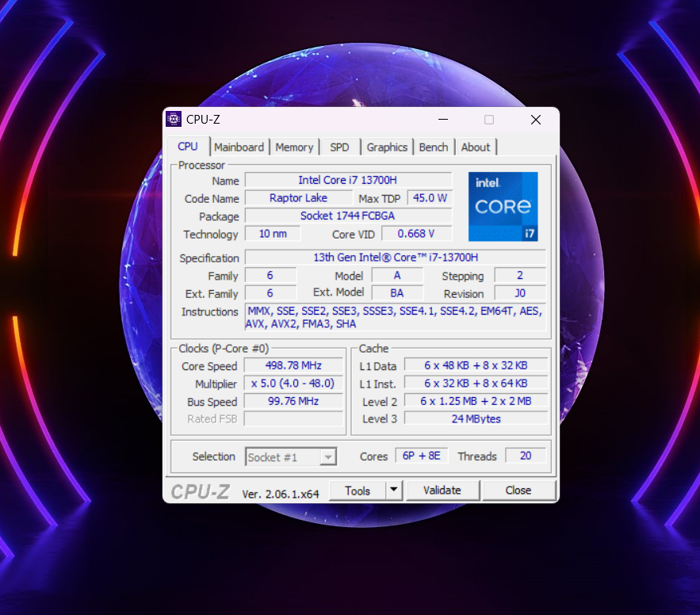
Task: Click the Core Speed value 498.78 MHz
Action: pos(294,365)
